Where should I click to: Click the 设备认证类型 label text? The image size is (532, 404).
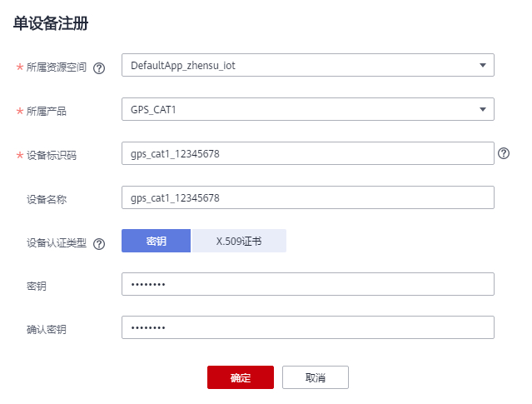[56, 243]
